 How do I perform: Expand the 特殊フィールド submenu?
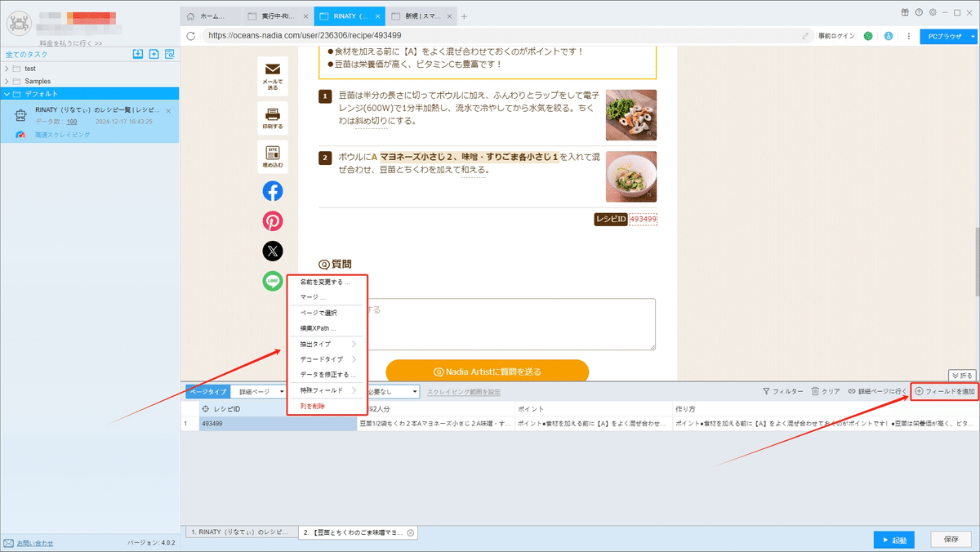coord(329,390)
